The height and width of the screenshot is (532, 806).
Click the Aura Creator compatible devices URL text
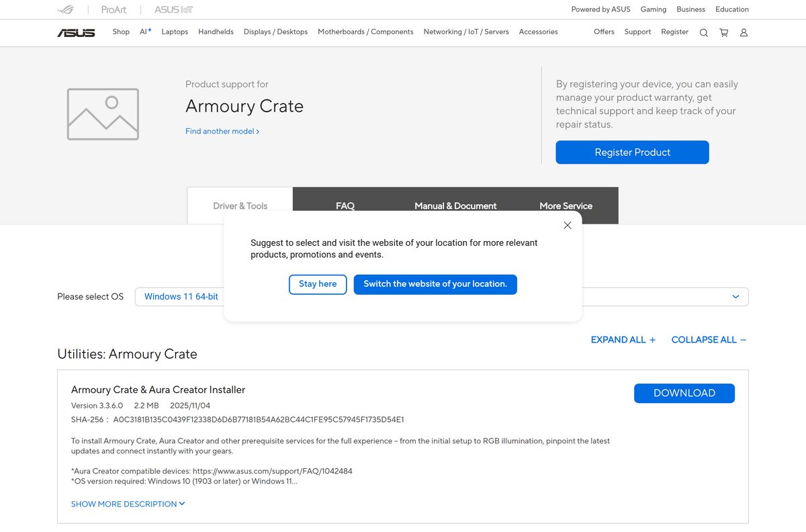coord(273,472)
